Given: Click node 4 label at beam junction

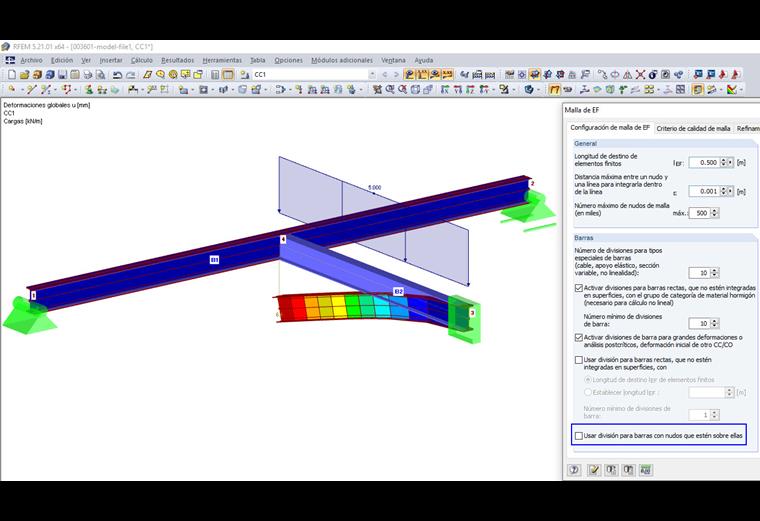Looking at the screenshot, I should pos(283,239).
